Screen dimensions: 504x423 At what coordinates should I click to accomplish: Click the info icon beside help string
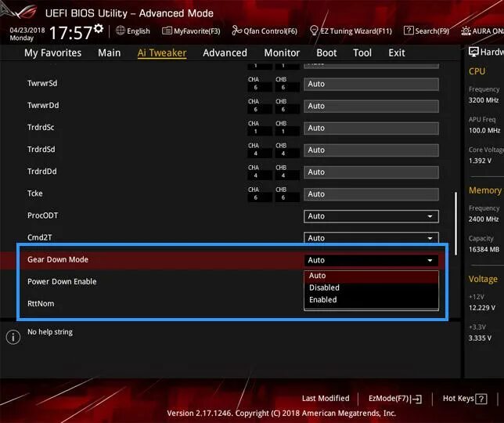pos(13,337)
